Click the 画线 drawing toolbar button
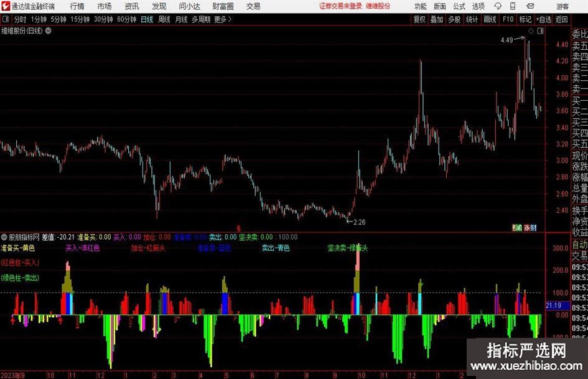Viewport: 588px width, 379px height. pyautogui.click(x=490, y=19)
